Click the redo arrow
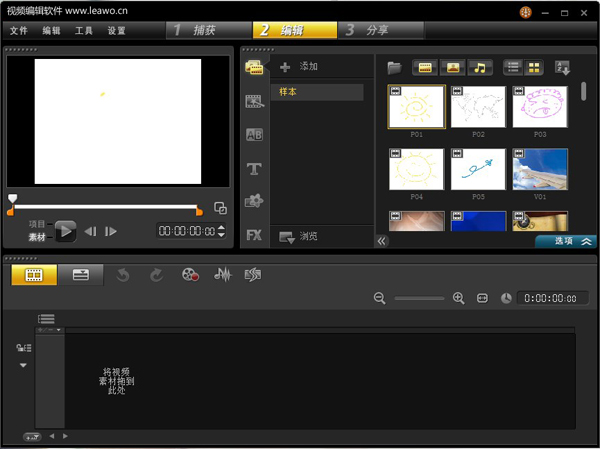 click(x=156, y=275)
